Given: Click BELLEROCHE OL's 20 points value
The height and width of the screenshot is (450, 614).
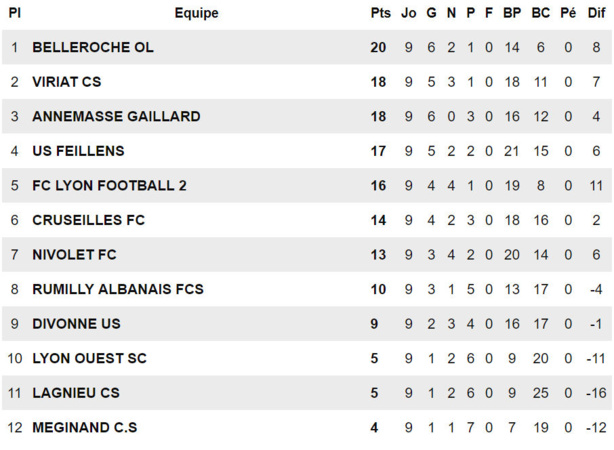Looking at the screenshot, I should [378, 47].
